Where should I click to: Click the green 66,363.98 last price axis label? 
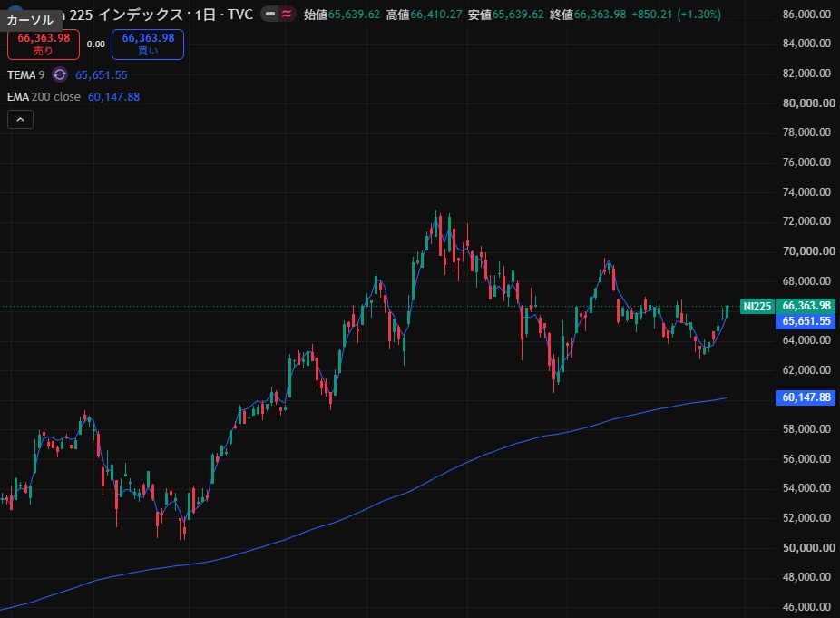806,306
